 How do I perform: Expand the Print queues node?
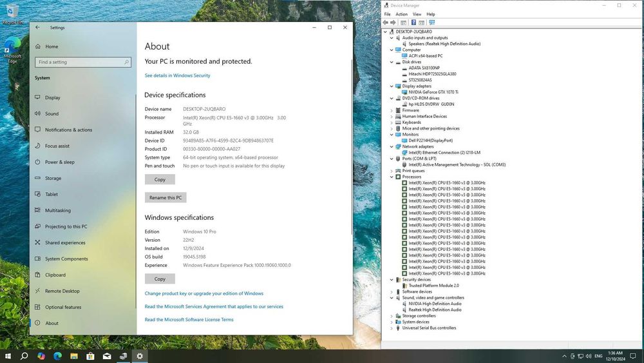[x=392, y=171]
